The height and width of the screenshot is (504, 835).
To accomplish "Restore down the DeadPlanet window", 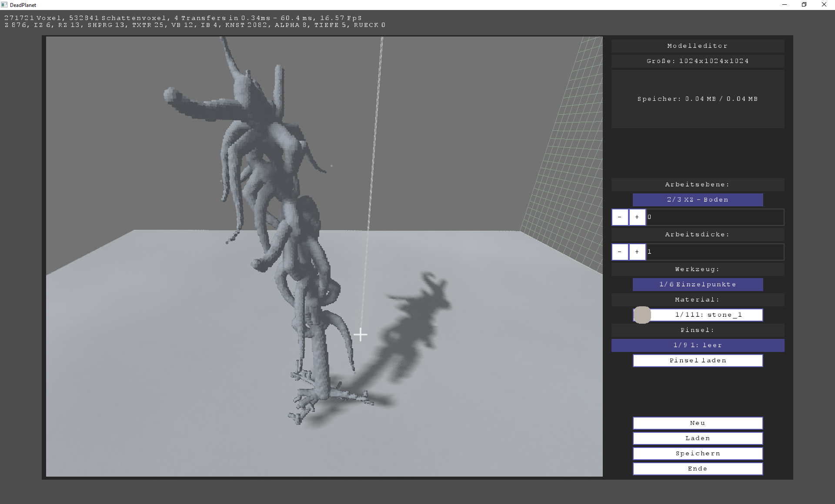I will [804, 5].
